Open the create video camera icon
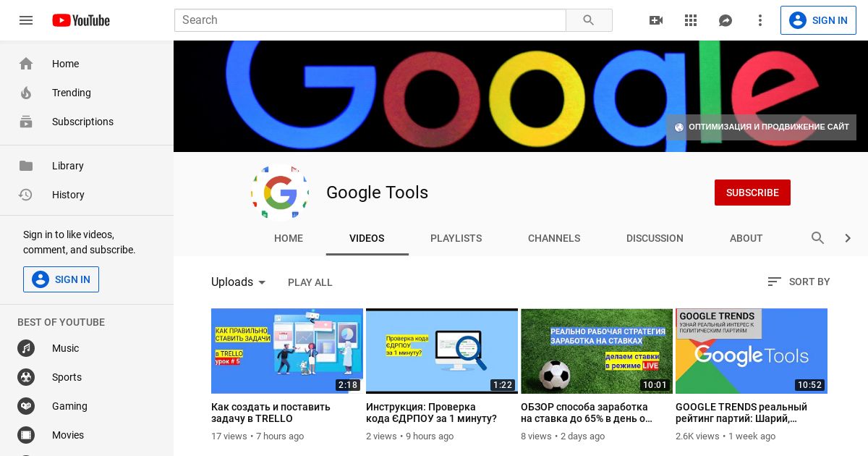868x456 pixels. tap(656, 20)
